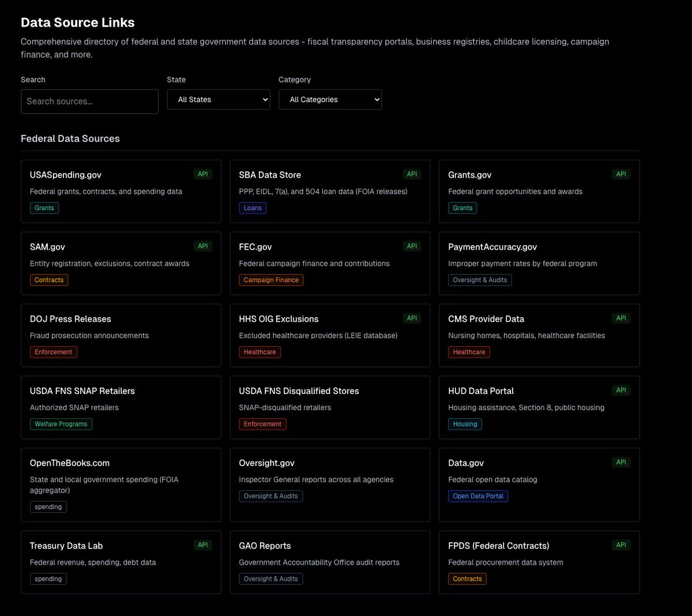Select the Welfare Programs tag on USDA FNS SNAP Retailers
Image resolution: width=692 pixels, height=616 pixels.
pyautogui.click(x=61, y=424)
